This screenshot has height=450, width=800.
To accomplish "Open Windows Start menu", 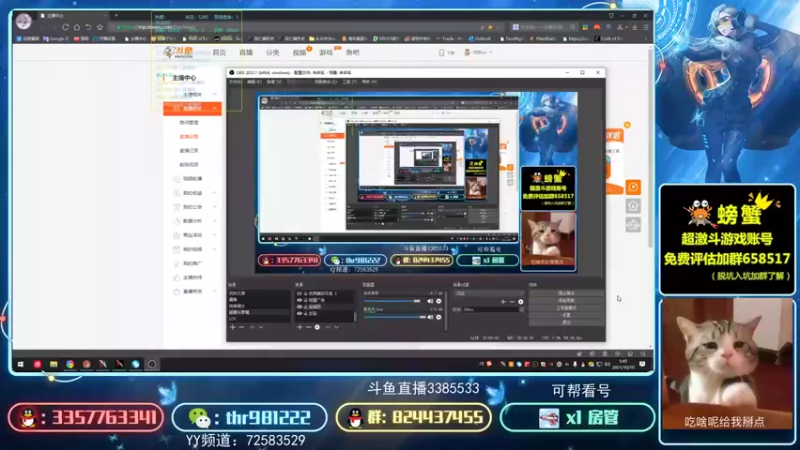I will coord(21,364).
